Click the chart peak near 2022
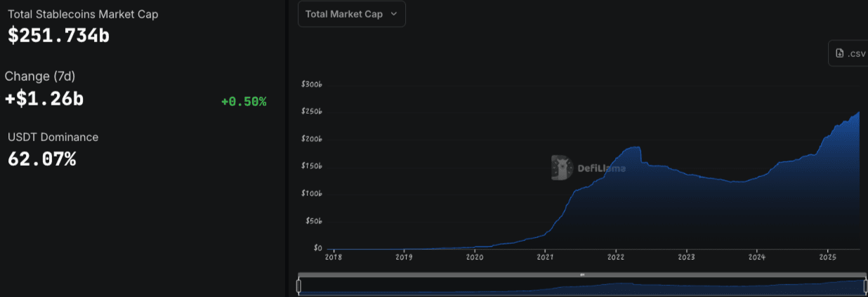 [x=636, y=147]
